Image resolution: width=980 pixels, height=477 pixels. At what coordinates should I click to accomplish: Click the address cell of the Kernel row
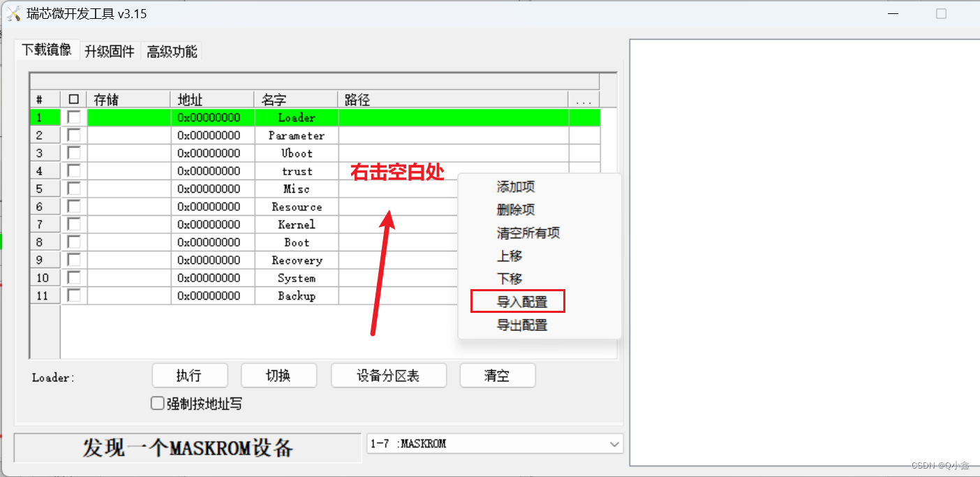point(213,224)
